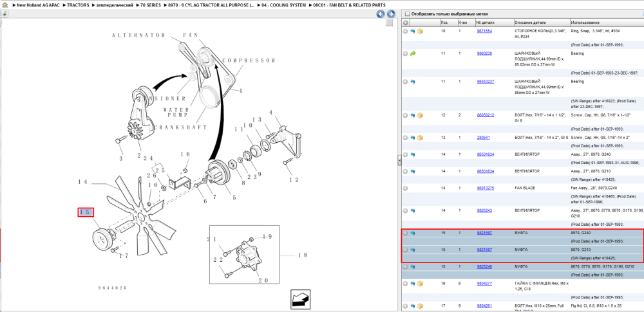Go to next illustration with right arrow
Viewport: 644px width, 312px height.
tap(391, 14)
